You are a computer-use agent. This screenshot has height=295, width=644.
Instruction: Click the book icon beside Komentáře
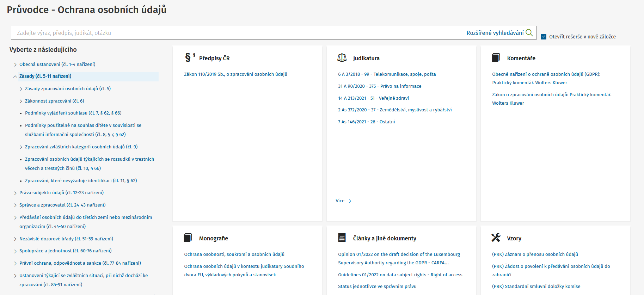click(x=496, y=58)
